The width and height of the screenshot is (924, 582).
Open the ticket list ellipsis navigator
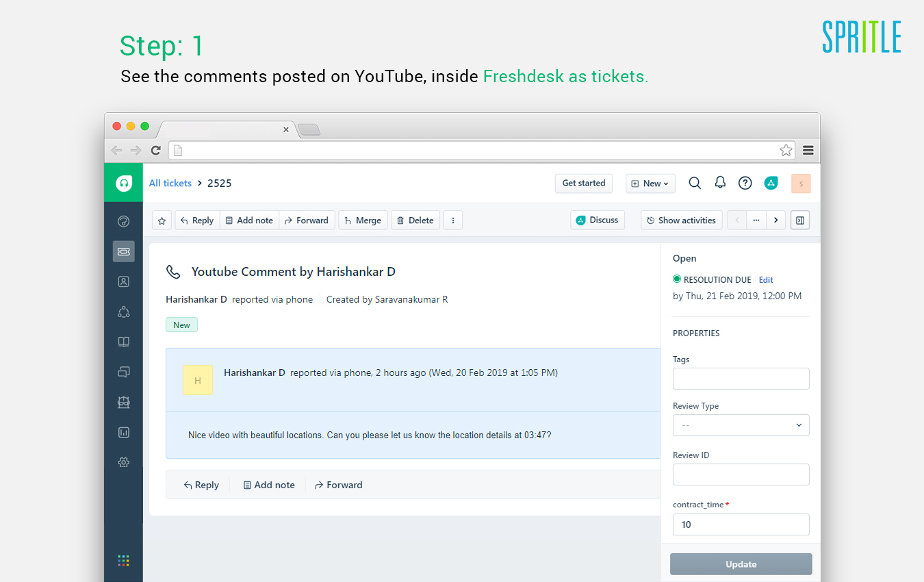[x=756, y=220]
